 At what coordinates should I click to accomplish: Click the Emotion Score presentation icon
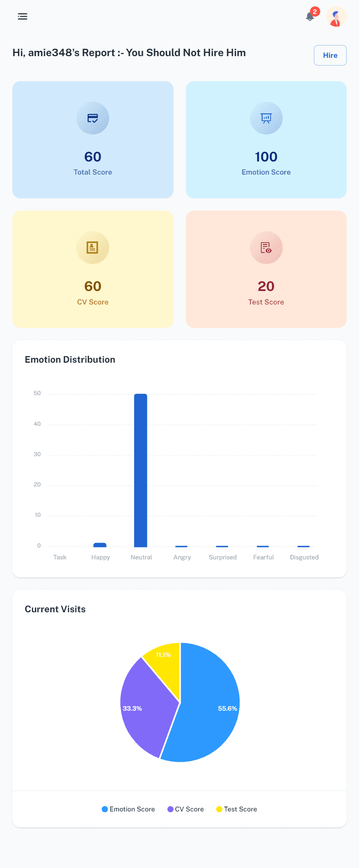coord(266,118)
